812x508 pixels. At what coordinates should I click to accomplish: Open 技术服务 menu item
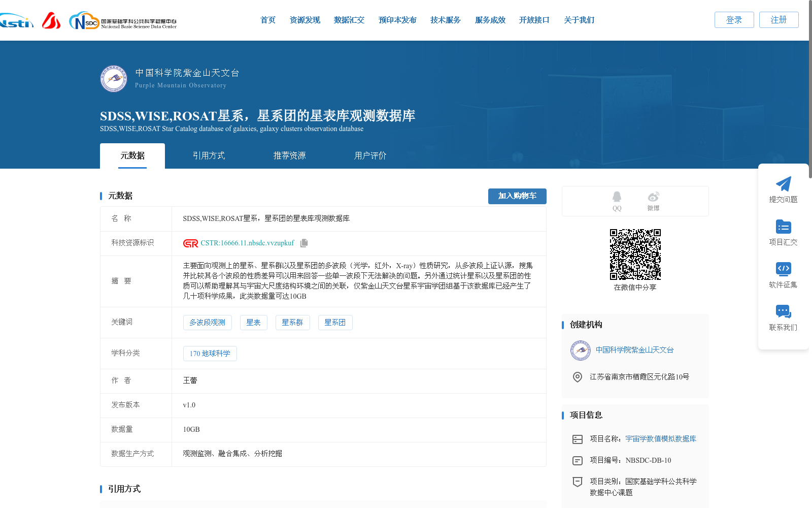(x=446, y=20)
